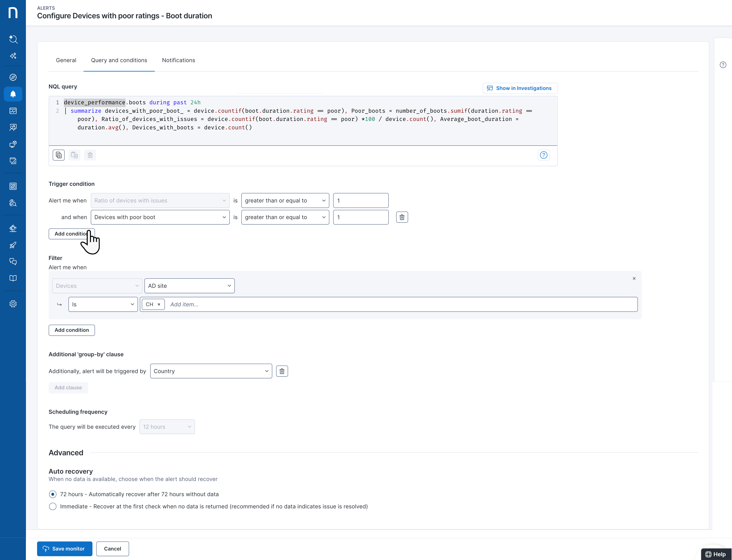The width and height of the screenshot is (732, 560).
Task: Open the search icon at top of sidebar
Action: 13,39
